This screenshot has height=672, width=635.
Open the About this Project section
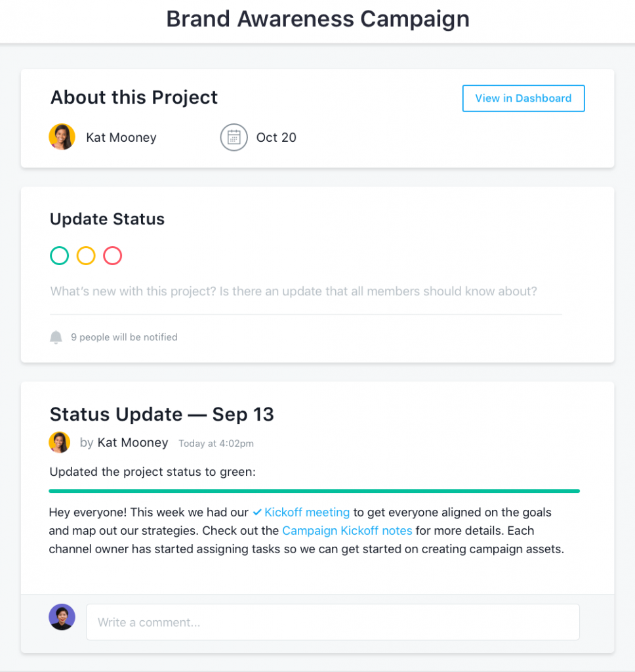tap(134, 97)
